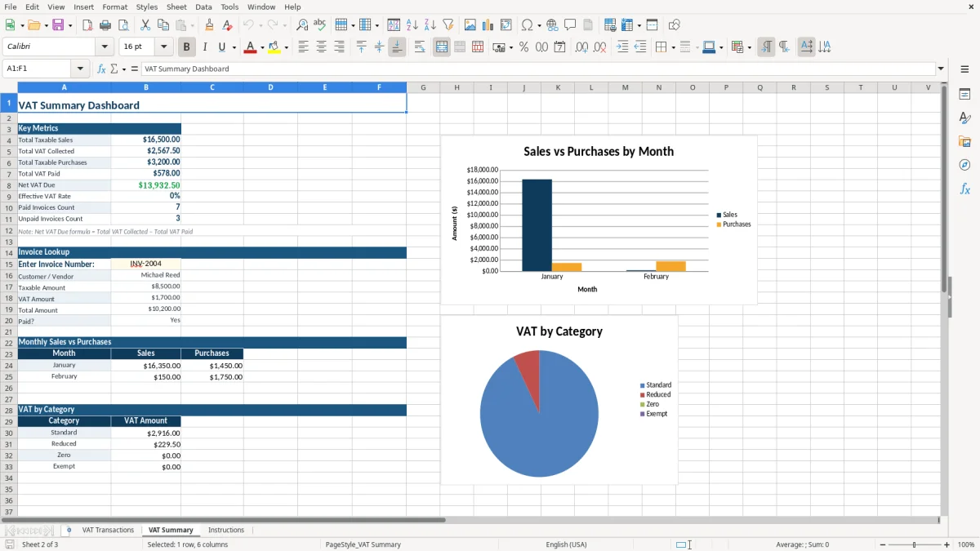The height and width of the screenshot is (551, 980).
Task: Open the Underline style dropdown arrow
Action: tap(234, 47)
